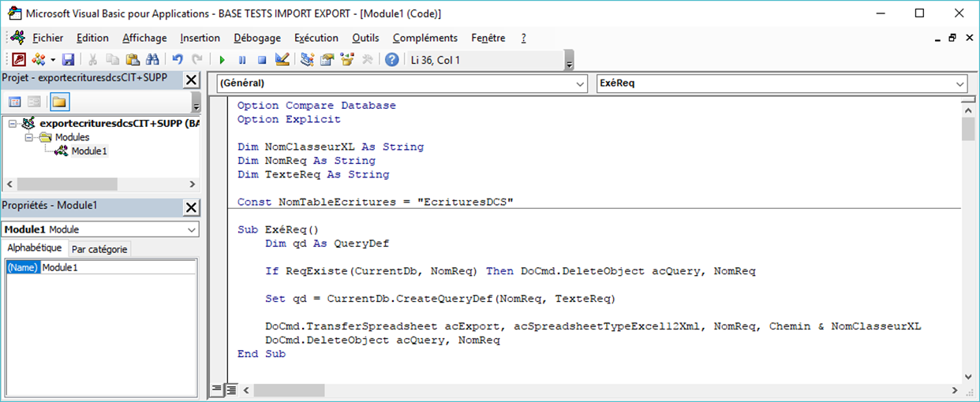Viewport: 980px width, 402px height.
Task: Switch to Full Module View button
Action: (x=231, y=390)
